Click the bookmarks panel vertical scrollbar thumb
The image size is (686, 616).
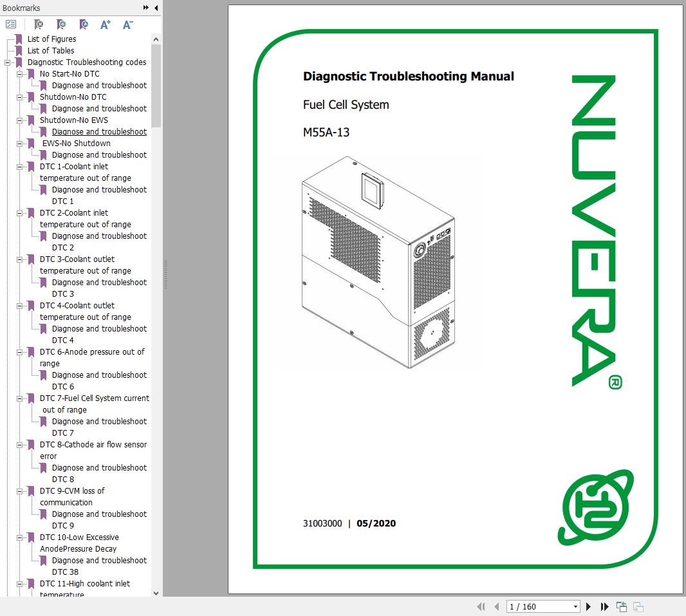tap(156, 86)
